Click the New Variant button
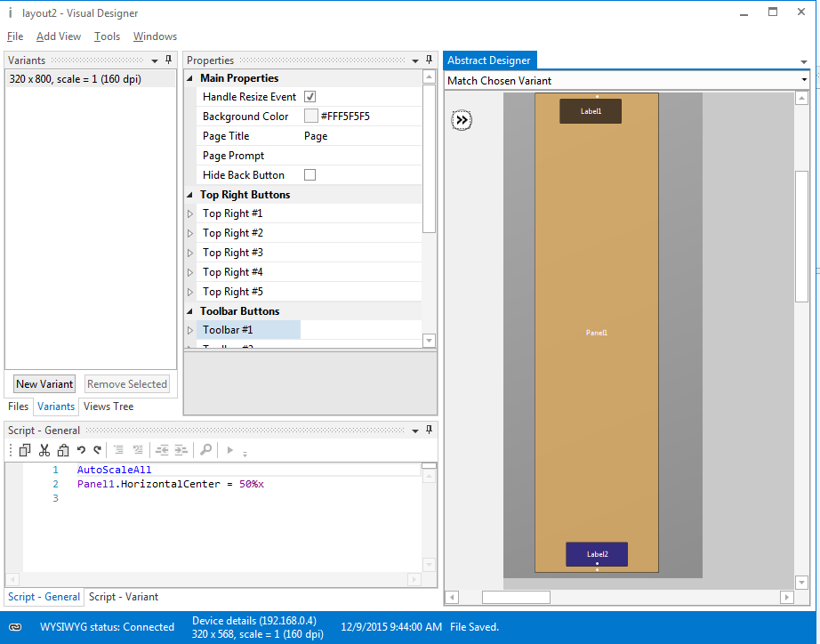820x644 pixels. [x=44, y=384]
